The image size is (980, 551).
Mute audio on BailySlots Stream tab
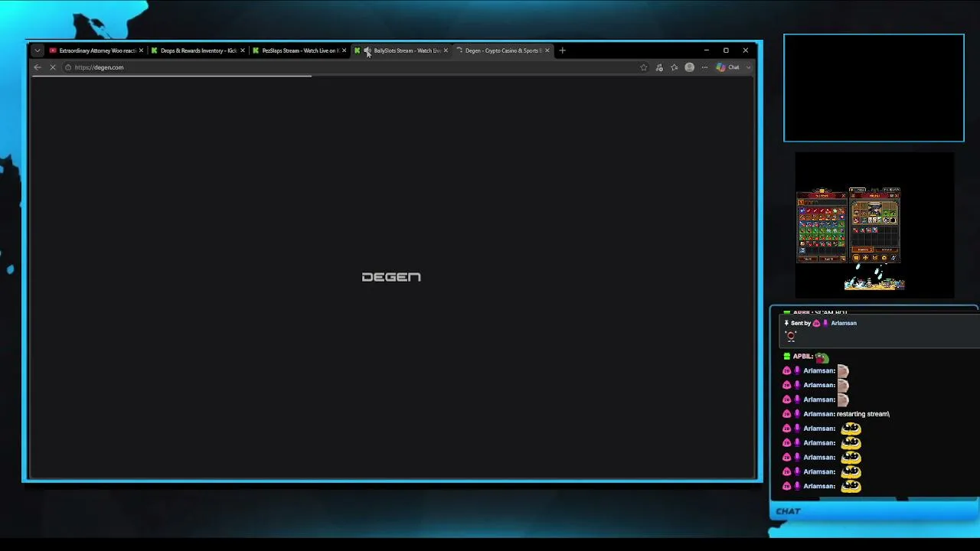[367, 51]
